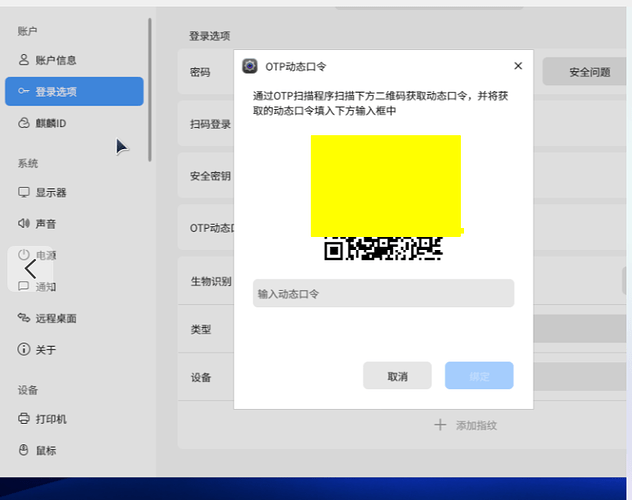The image size is (632, 500).
Task: Click the key icon beside 登录选项
Action: 24,91
